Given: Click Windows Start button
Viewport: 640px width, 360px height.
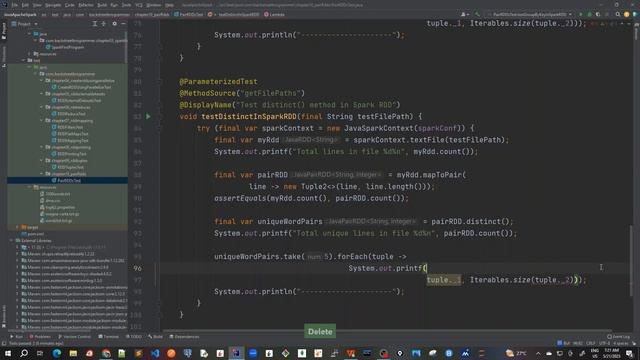Looking at the screenshot, I should [x=7, y=353].
